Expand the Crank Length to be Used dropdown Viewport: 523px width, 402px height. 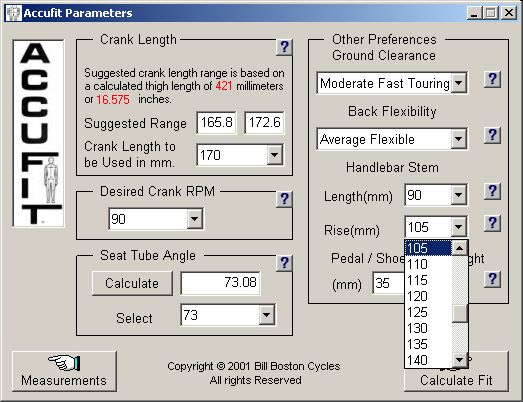(275, 155)
